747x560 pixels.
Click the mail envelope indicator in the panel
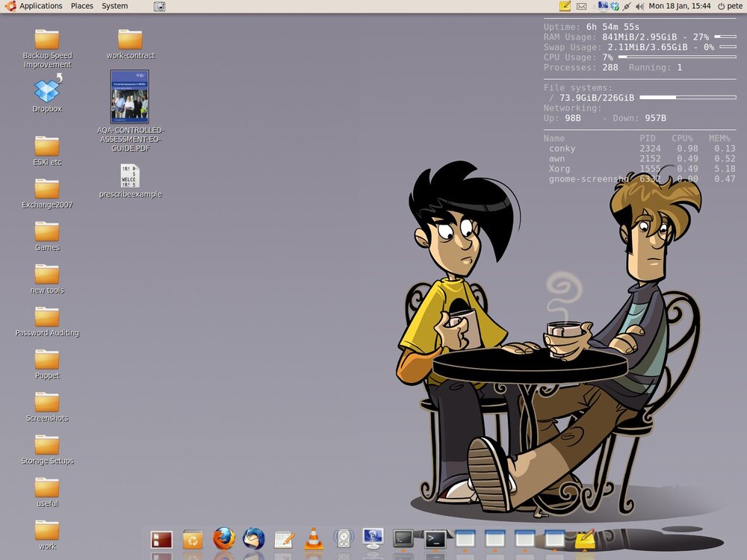(x=582, y=7)
